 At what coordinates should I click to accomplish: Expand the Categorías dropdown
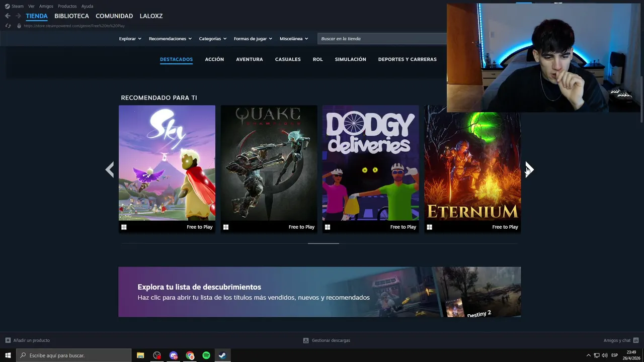coord(213,39)
